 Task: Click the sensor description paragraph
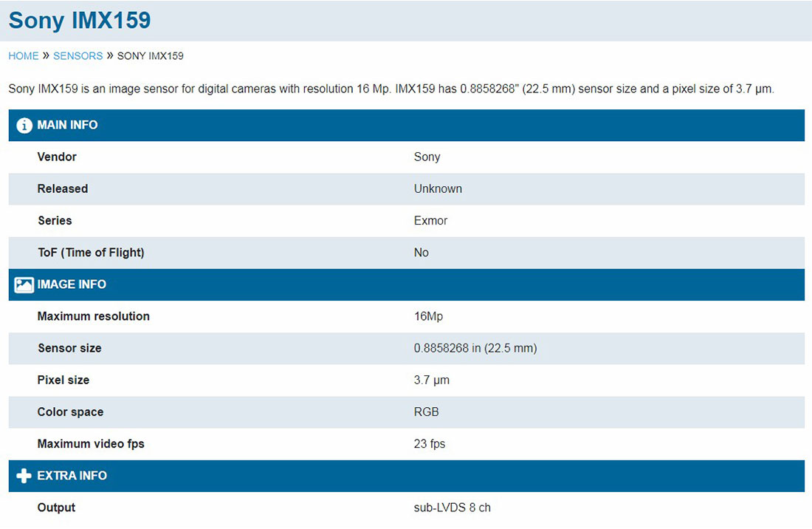click(x=391, y=89)
